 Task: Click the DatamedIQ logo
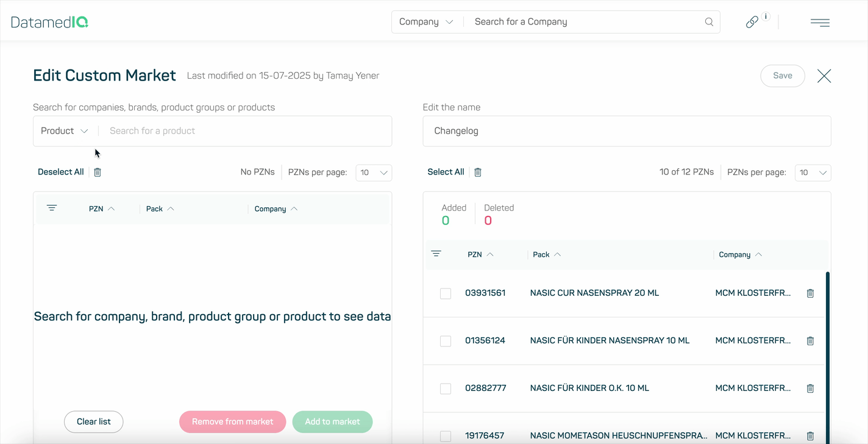coord(49,21)
